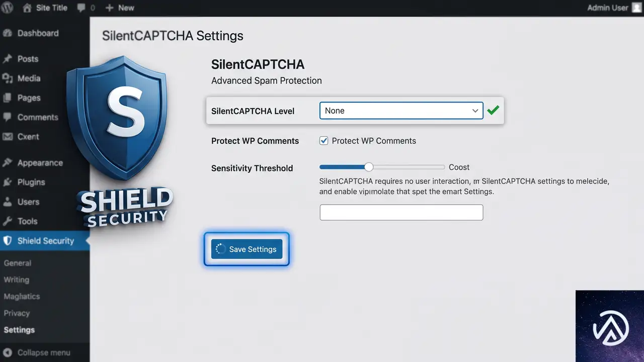Open the General submenu link

18,263
